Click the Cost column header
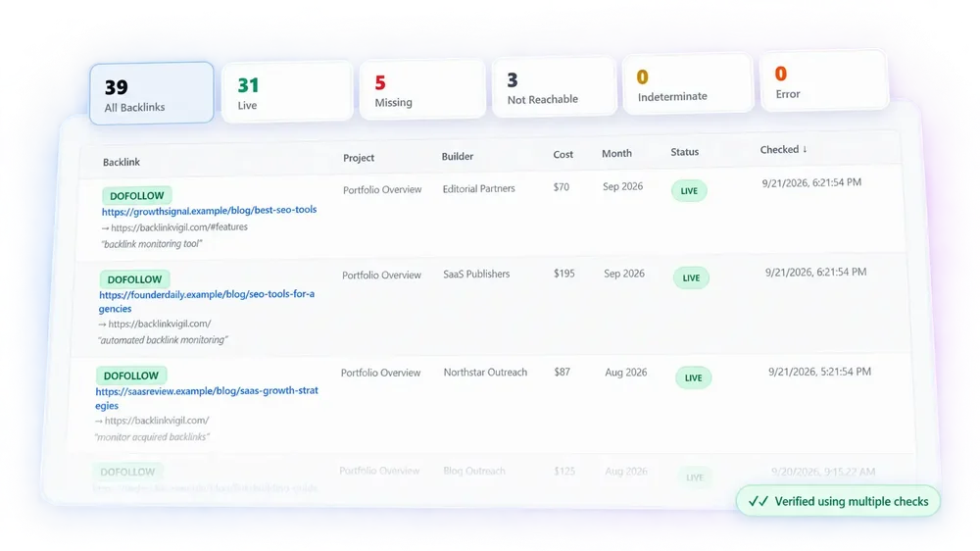Image resolution: width=980 pixels, height=551 pixels. (x=563, y=155)
